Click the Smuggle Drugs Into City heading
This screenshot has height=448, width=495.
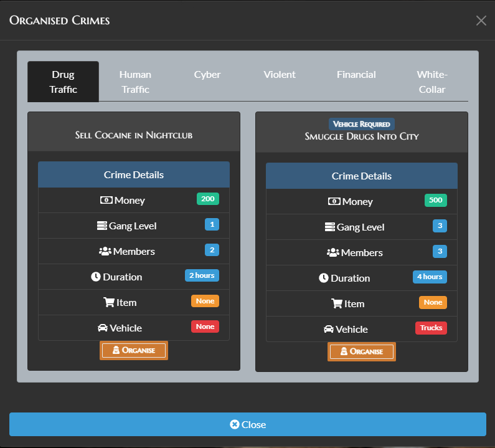[362, 136]
